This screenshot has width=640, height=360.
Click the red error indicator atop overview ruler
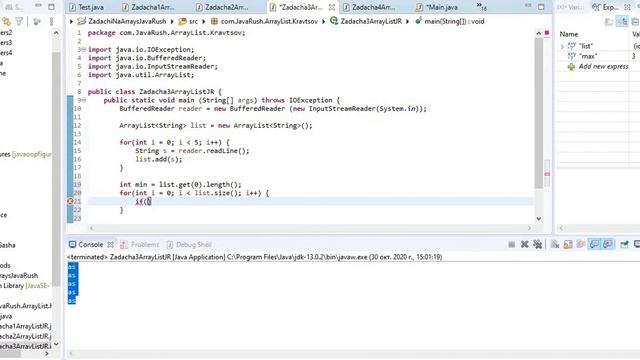[547, 33]
